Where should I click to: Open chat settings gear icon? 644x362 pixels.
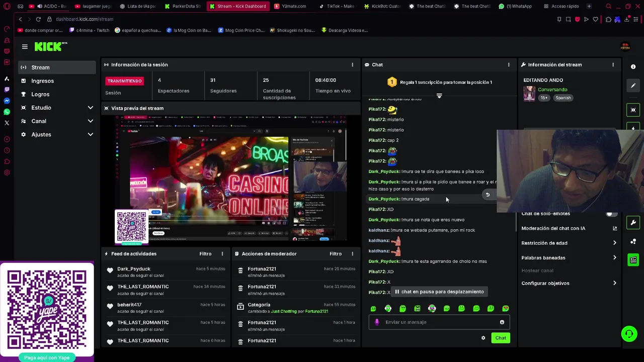pos(484,338)
